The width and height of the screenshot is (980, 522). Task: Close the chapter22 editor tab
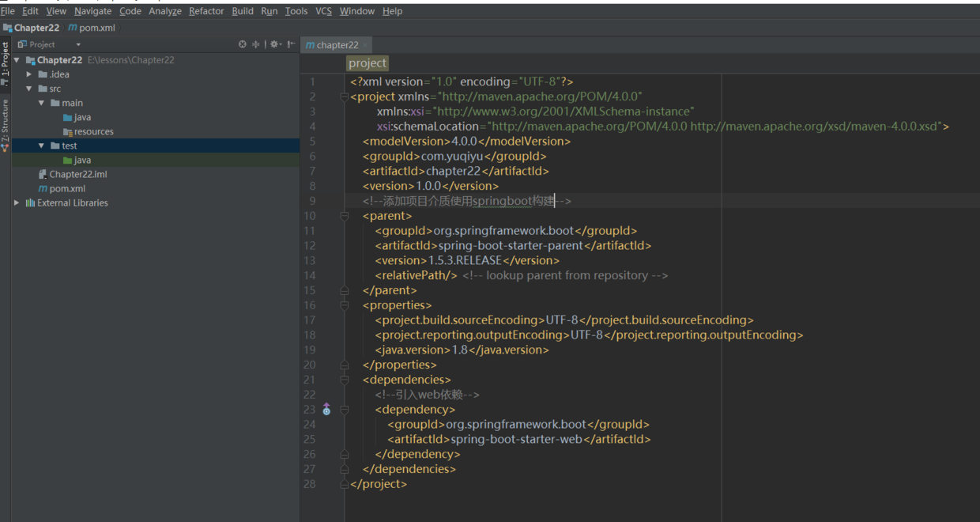[x=365, y=45]
